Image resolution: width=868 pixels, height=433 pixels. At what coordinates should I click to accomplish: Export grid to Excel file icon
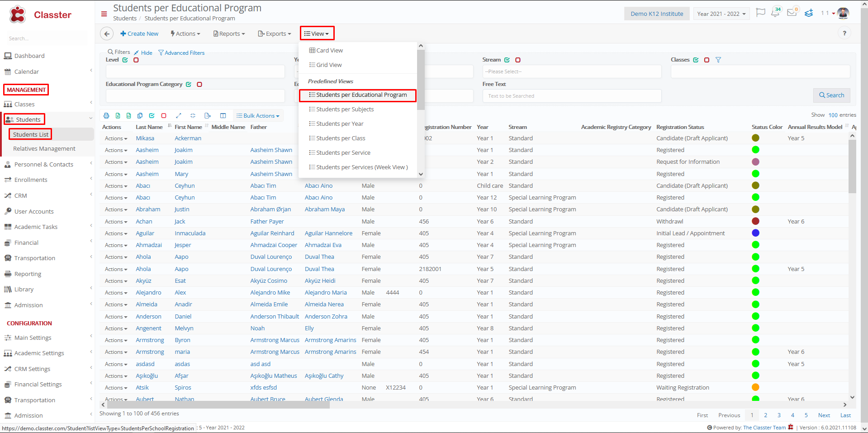(x=118, y=115)
